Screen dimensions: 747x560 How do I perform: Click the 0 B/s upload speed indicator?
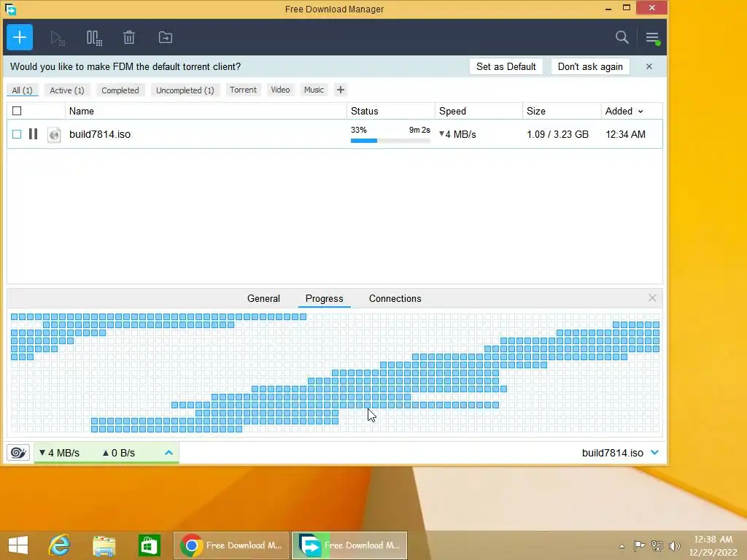119,453
